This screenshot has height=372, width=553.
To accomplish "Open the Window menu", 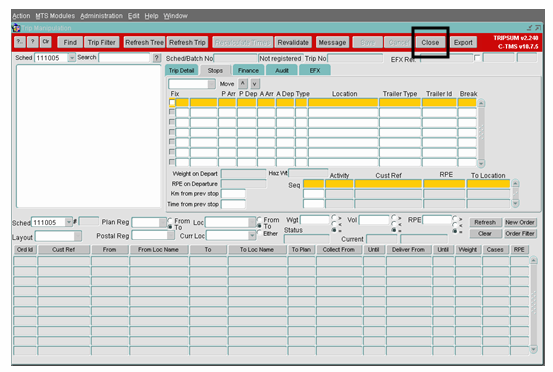I will click(x=175, y=16).
